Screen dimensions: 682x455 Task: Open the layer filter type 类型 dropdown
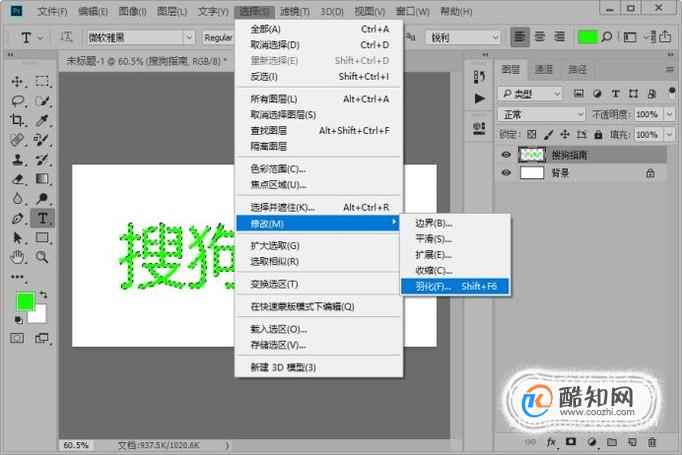point(530,94)
